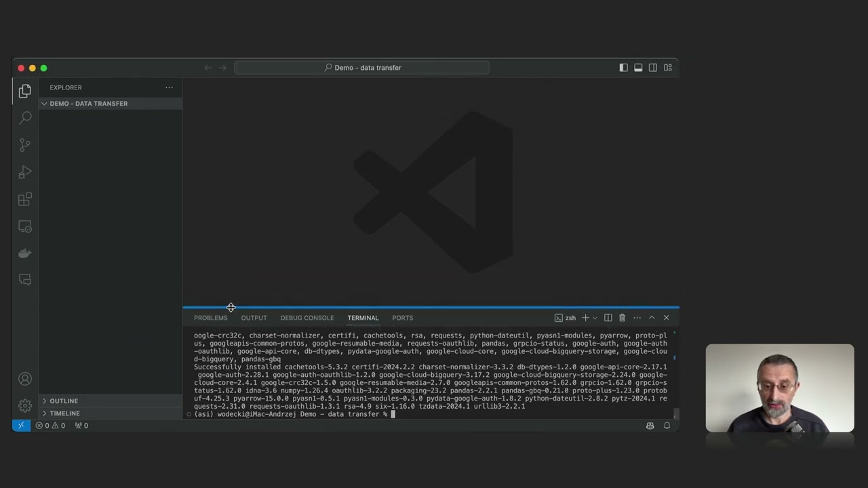
Task: Open the terminal launch profile dropdown arrow
Action: pyautogui.click(x=595, y=318)
